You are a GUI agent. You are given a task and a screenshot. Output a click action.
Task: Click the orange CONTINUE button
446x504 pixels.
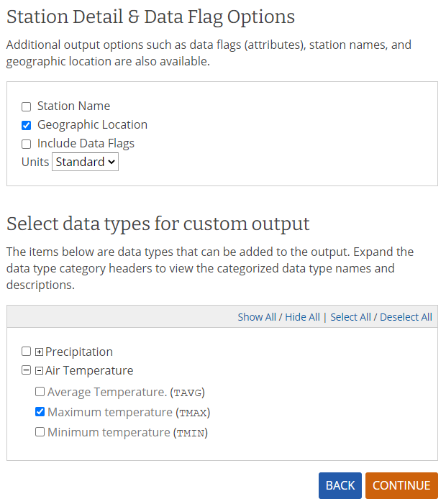401,485
